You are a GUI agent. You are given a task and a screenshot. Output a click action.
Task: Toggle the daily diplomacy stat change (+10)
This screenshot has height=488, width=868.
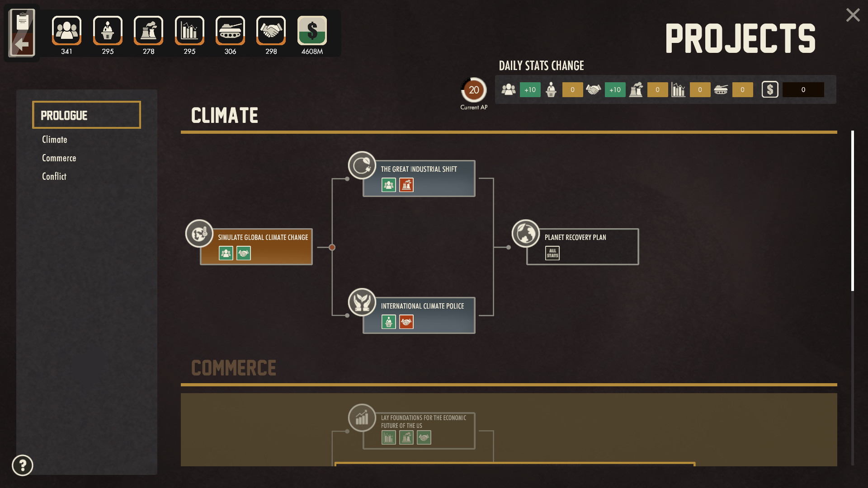point(615,89)
